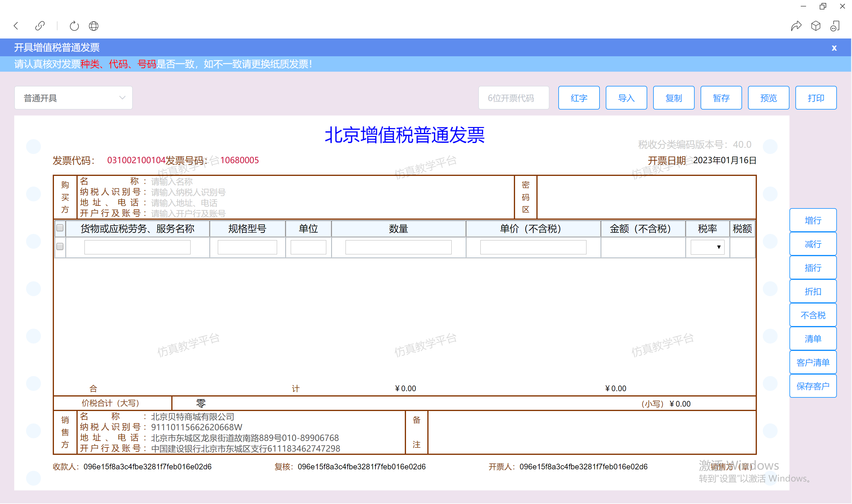Click the 6位开票代码 input field
852x504 pixels.
pyautogui.click(x=514, y=98)
